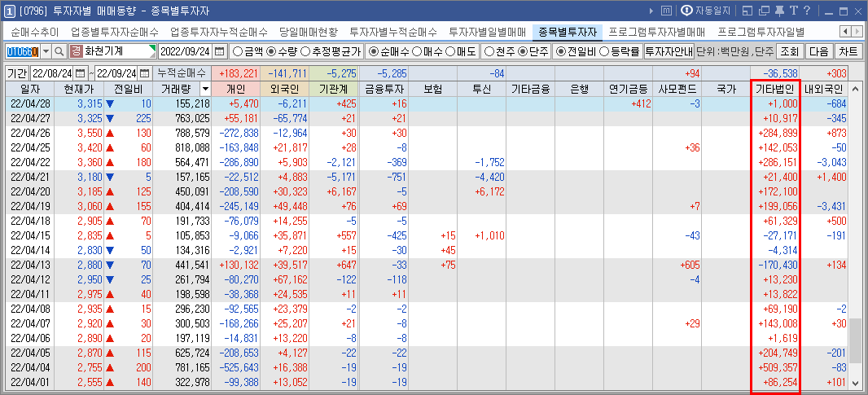868x395 pixels.
Task: Switch to the 업종투자자누적순매수 tab
Action: point(219,32)
